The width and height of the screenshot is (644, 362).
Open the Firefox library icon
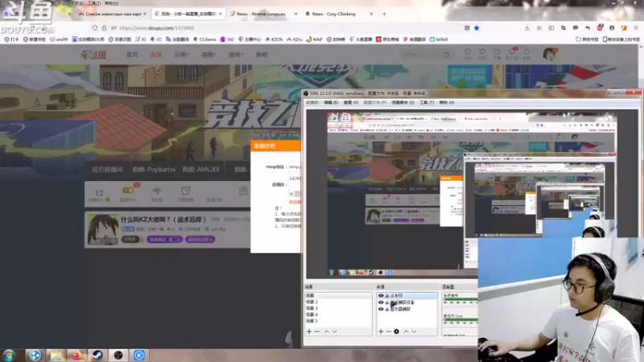[x=539, y=28]
